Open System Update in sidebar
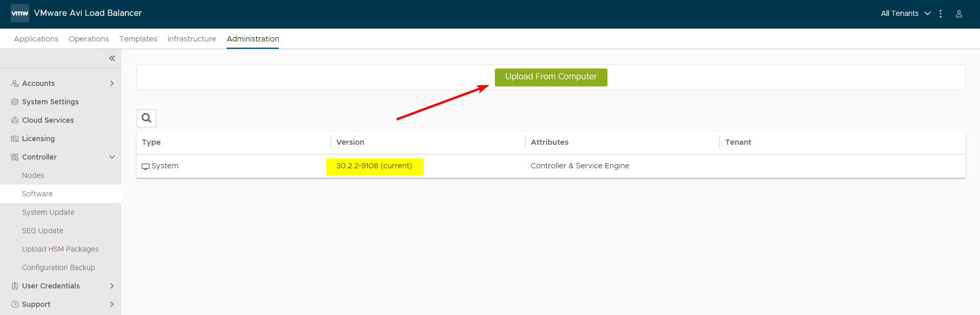 pyautogui.click(x=48, y=212)
